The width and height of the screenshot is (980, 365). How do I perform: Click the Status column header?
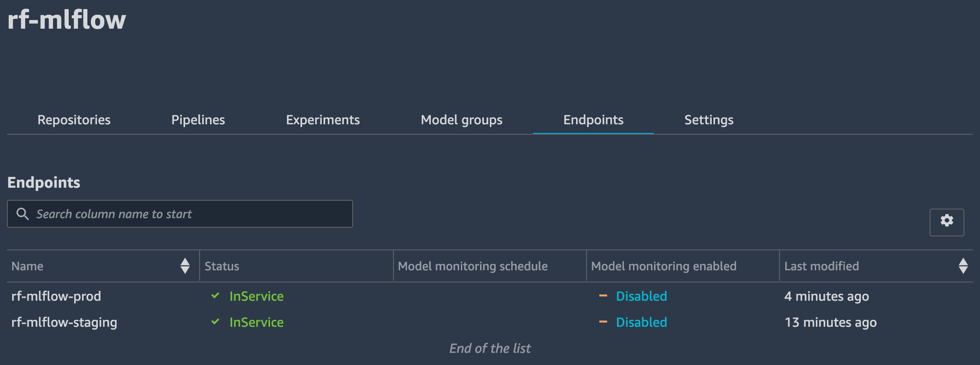pos(222,266)
